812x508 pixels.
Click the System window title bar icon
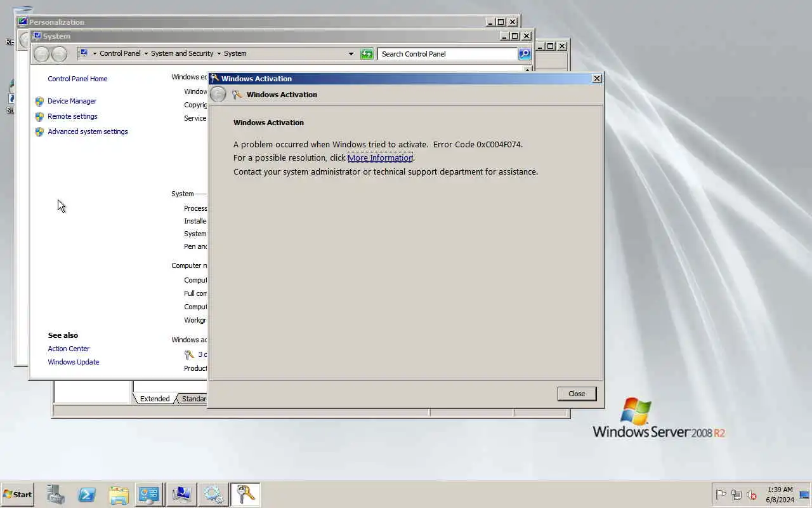pyautogui.click(x=37, y=36)
